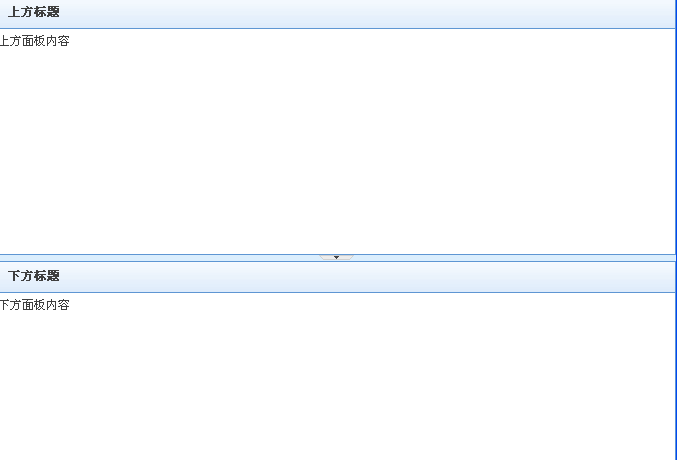The image size is (677, 460).
Task: Click the horizontal splitter bar between panels
Action: click(173, 258)
